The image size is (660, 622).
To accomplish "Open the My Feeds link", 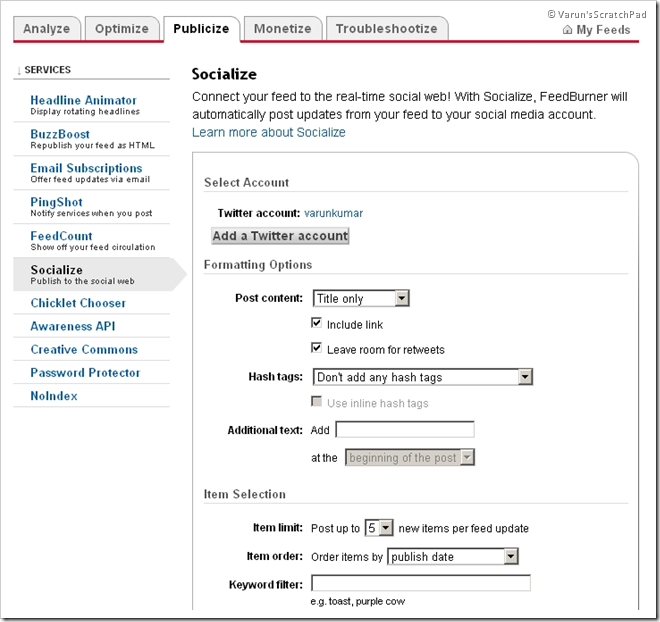I will coord(603,30).
